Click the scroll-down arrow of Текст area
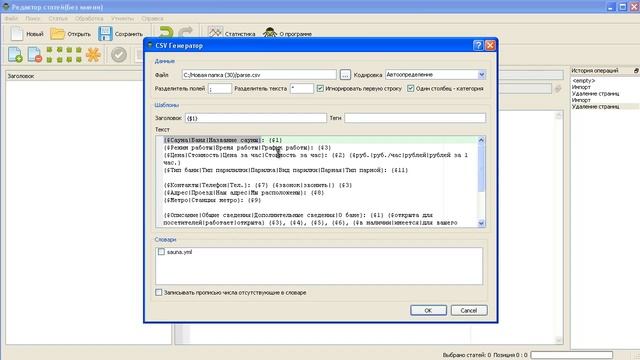The height and width of the screenshot is (360, 640). [x=481, y=223]
